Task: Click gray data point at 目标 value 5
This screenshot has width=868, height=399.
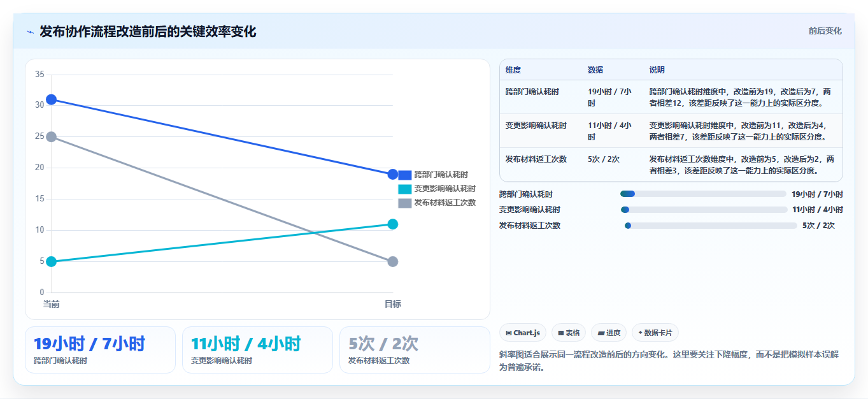Action: tap(393, 262)
